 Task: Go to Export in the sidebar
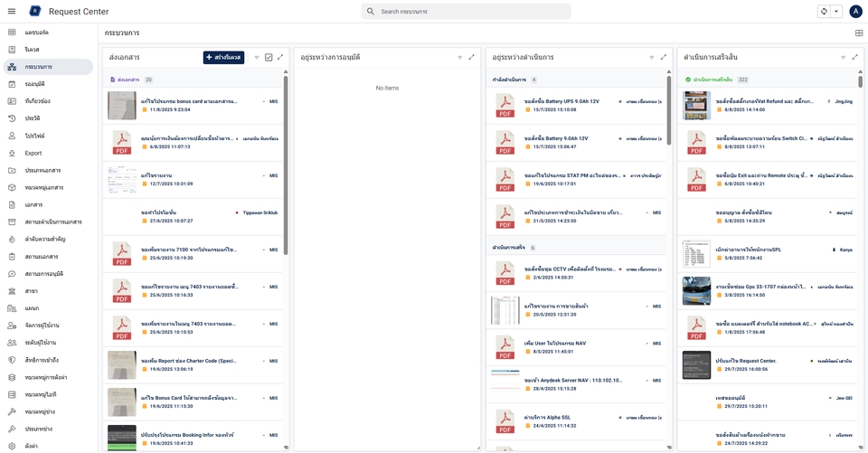33,153
